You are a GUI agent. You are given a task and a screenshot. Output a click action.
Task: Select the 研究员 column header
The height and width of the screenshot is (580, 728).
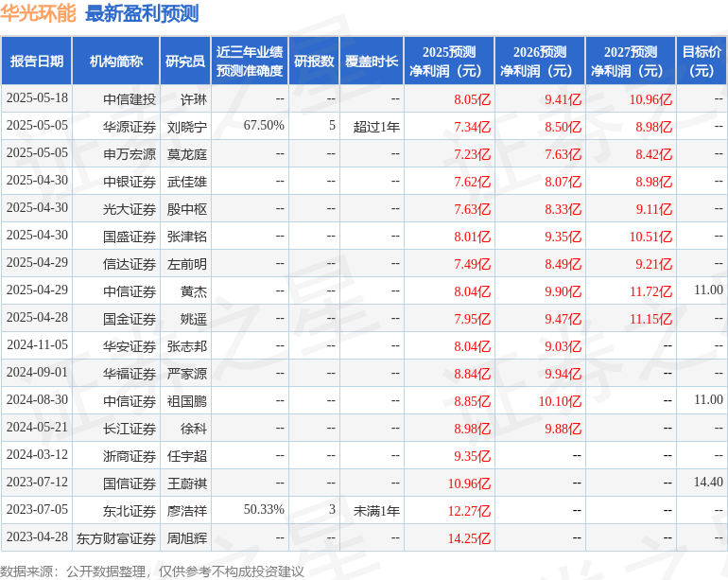point(185,61)
